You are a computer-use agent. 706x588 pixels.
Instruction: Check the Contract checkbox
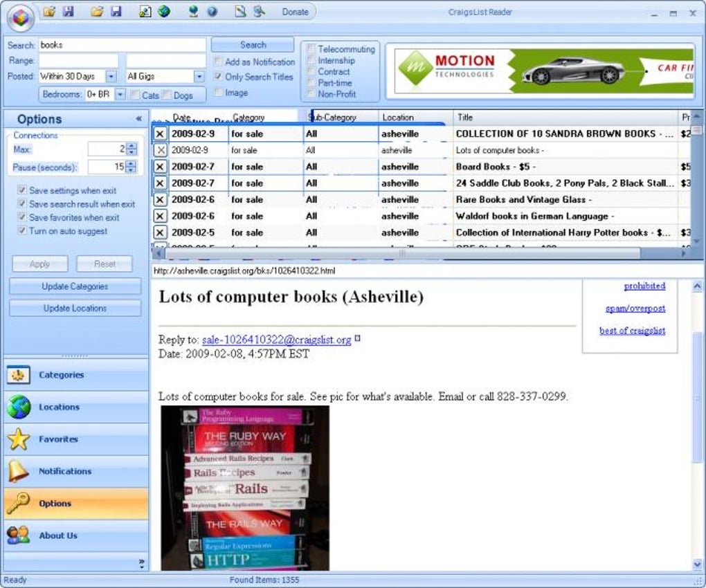coord(311,71)
